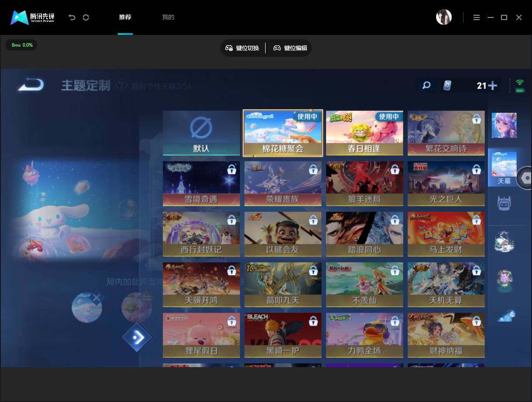Select the 西行封妖记 theme
532x402 pixels.
(x=201, y=234)
